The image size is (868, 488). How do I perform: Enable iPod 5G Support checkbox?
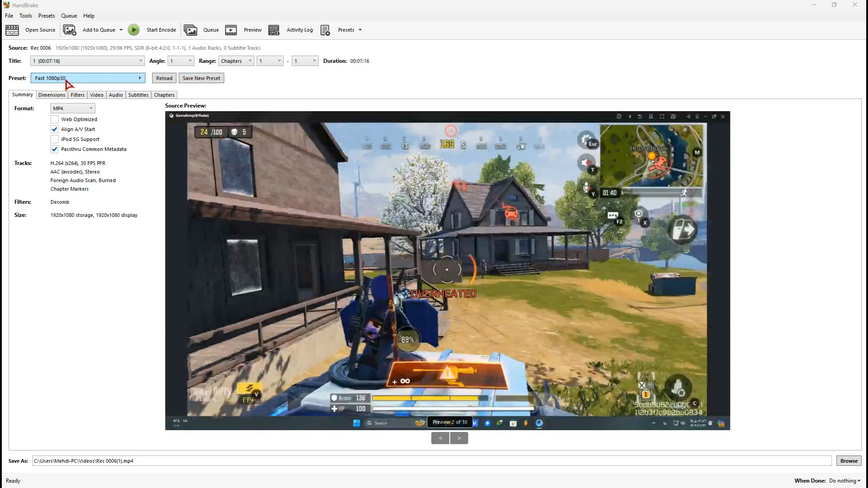(55, 139)
